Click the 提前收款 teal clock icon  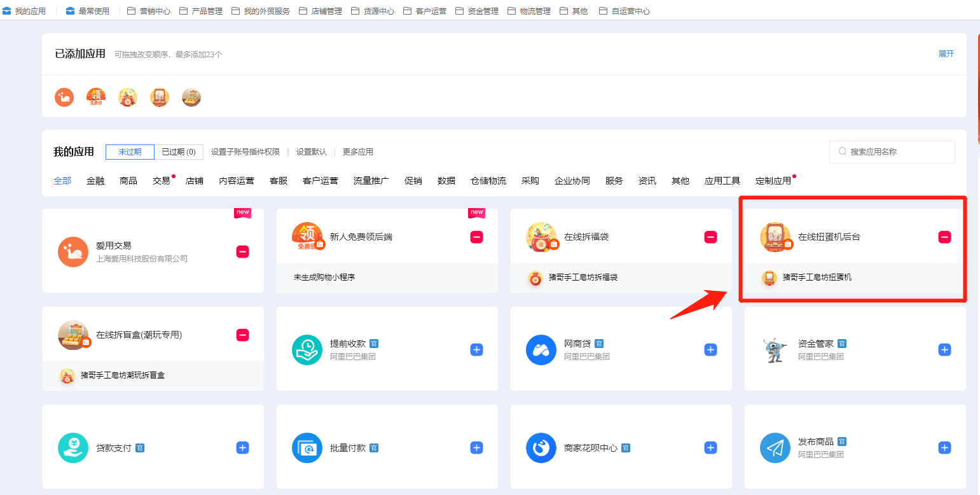[307, 350]
